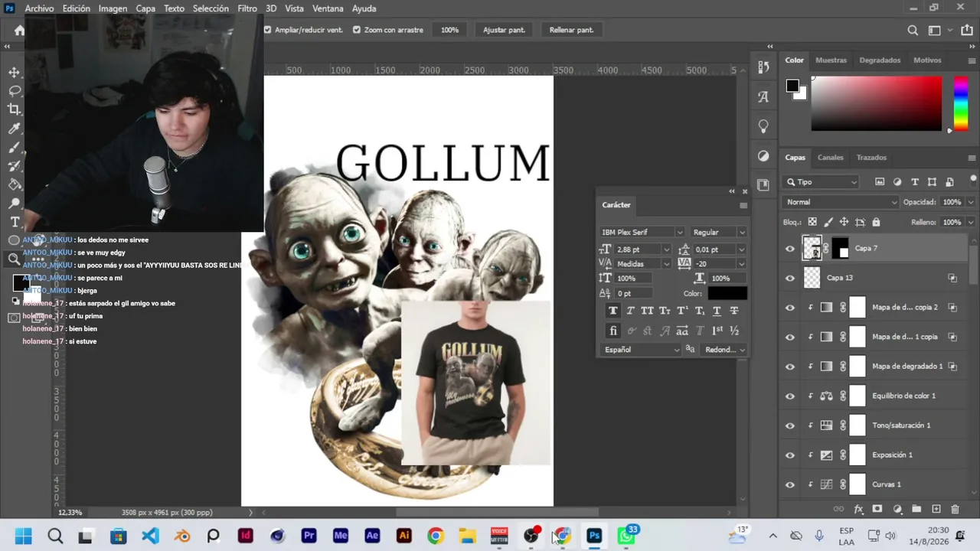
Task: Open the Character panel options menu
Action: click(743, 205)
